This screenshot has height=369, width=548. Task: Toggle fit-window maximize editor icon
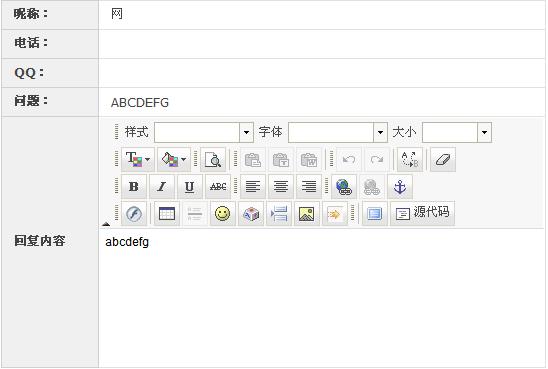click(x=374, y=214)
